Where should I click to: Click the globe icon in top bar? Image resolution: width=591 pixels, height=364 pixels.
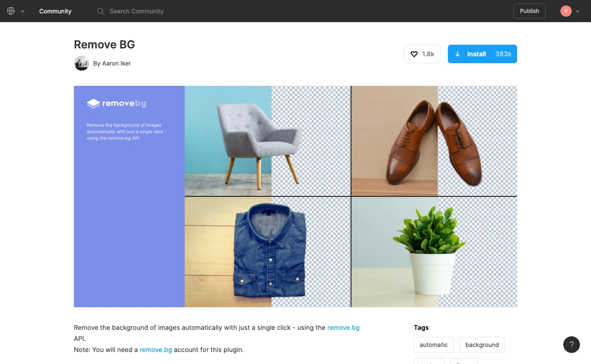11,11
